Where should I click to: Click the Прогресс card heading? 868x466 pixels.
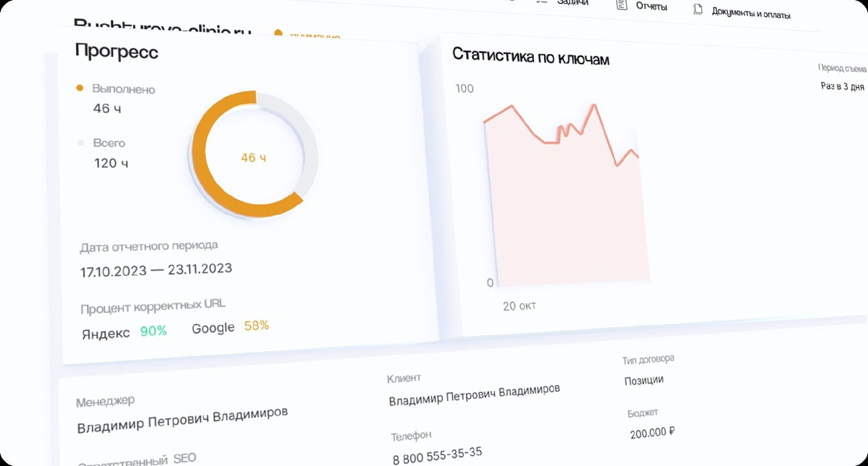pos(117,51)
